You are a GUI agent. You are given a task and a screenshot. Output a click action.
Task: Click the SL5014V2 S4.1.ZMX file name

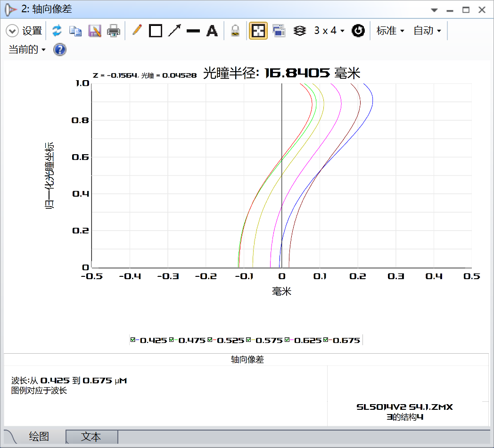[404, 407]
